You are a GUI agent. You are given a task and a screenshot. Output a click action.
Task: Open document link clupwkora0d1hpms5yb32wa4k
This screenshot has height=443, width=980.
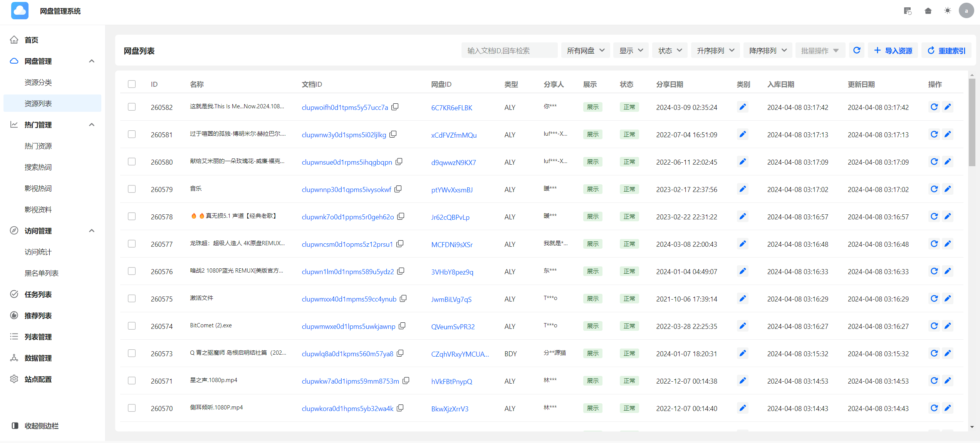347,409
